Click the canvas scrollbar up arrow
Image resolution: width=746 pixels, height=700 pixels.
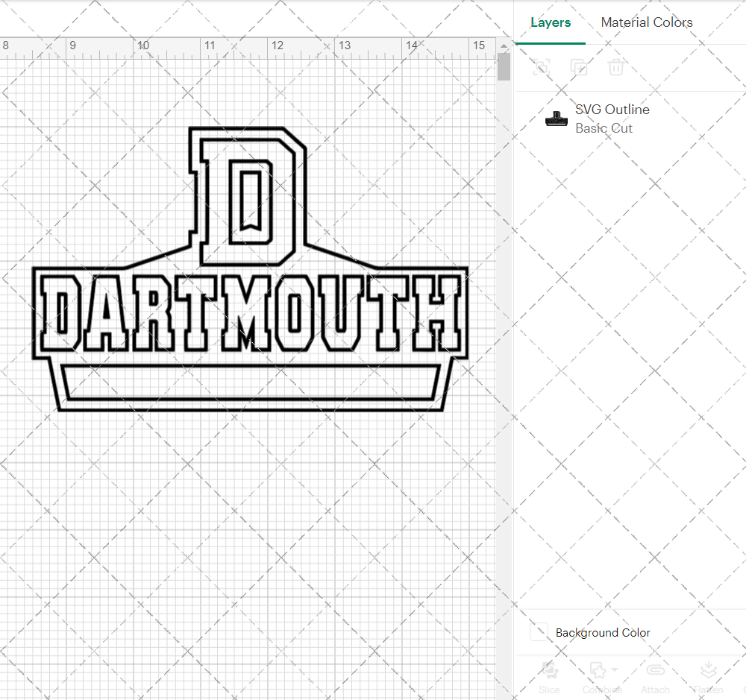[504, 45]
